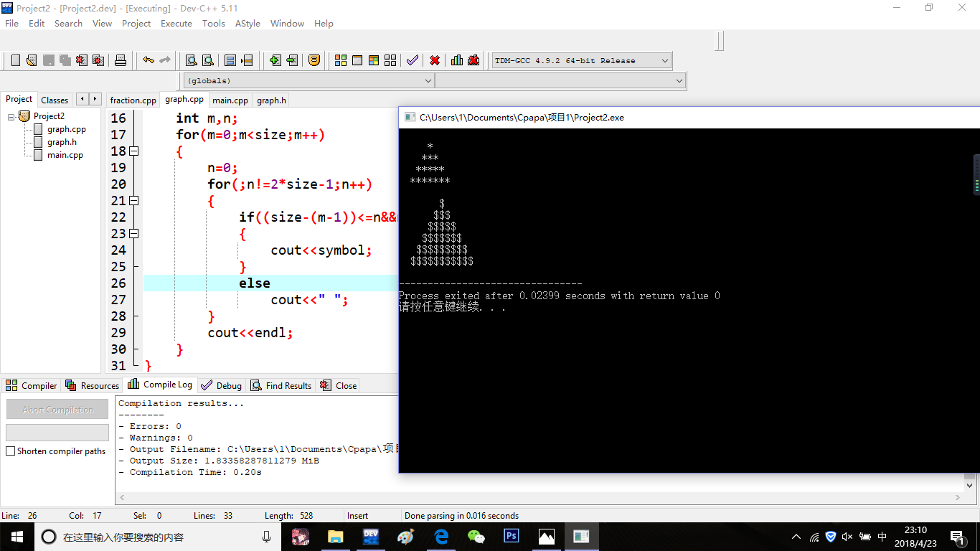
Task: Click the Print toolbar icon
Action: (x=121, y=60)
